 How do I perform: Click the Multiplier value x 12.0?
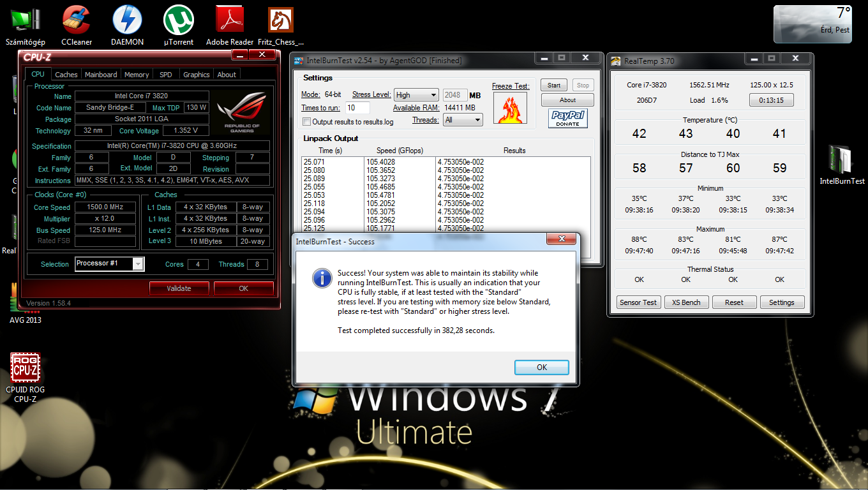pos(106,219)
